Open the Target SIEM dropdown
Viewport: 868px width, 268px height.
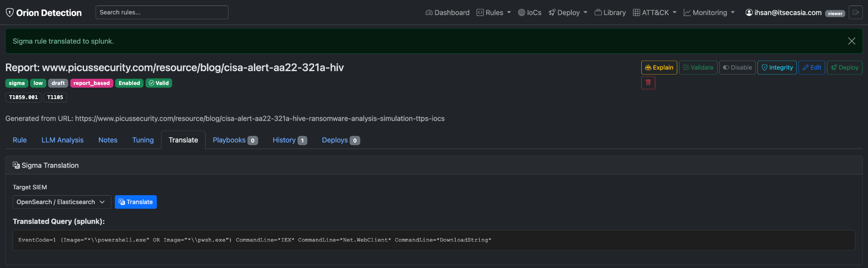tap(62, 202)
